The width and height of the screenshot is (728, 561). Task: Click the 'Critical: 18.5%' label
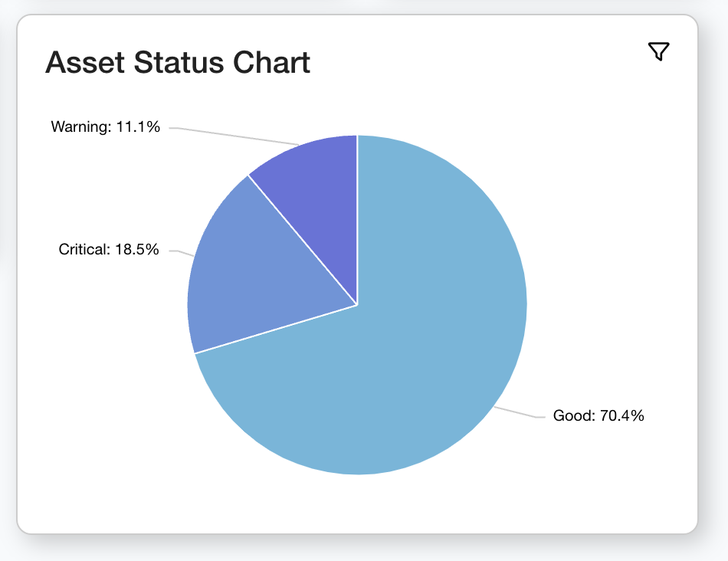[x=109, y=249]
